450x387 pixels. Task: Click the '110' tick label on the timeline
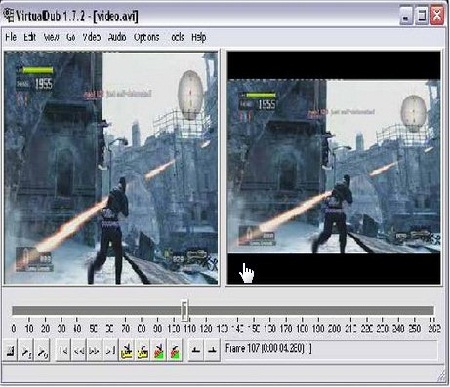(x=189, y=329)
